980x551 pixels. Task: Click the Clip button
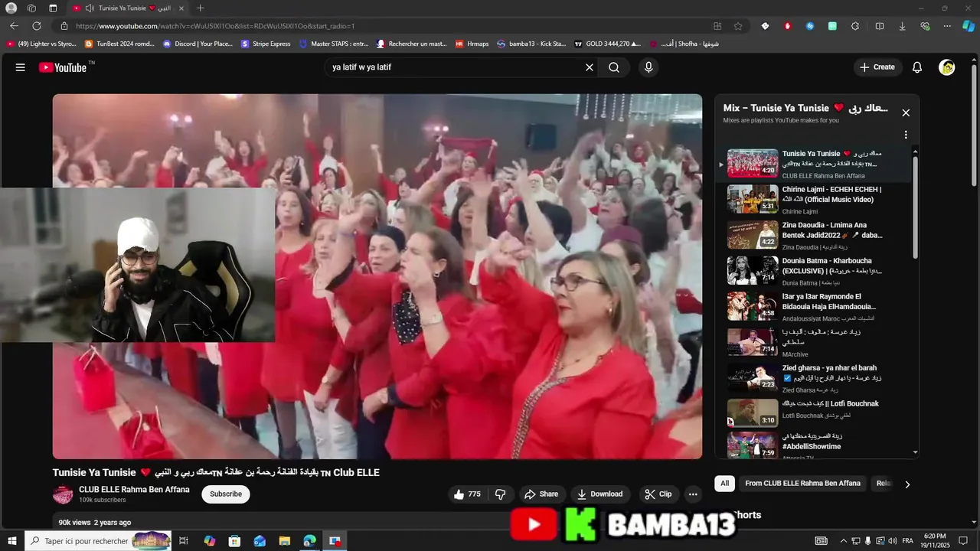pos(658,494)
